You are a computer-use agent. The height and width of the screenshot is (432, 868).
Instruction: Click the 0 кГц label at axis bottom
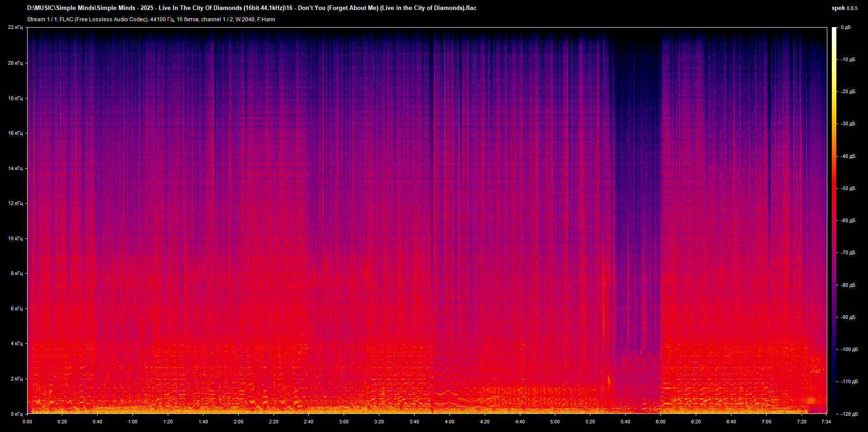pyautogui.click(x=17, y=413)
